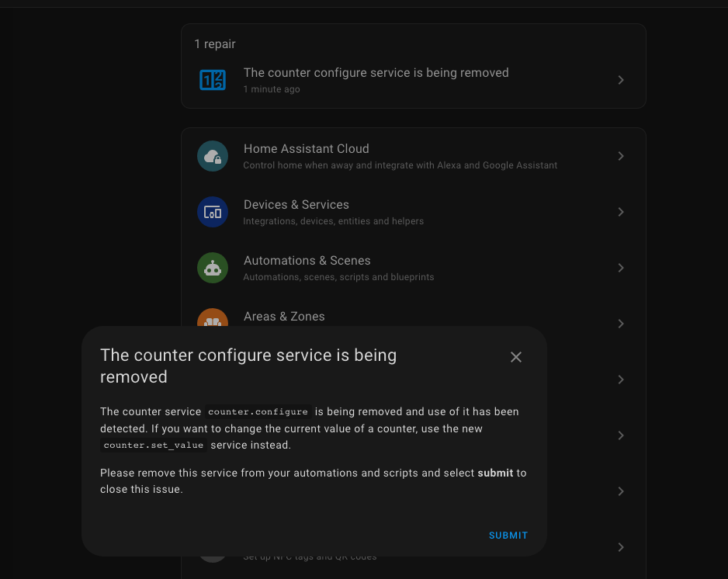This screenshot has height=579, width=728.
Task: Open Home Assistant Cloud via its chevron
Action: point(620,156)
